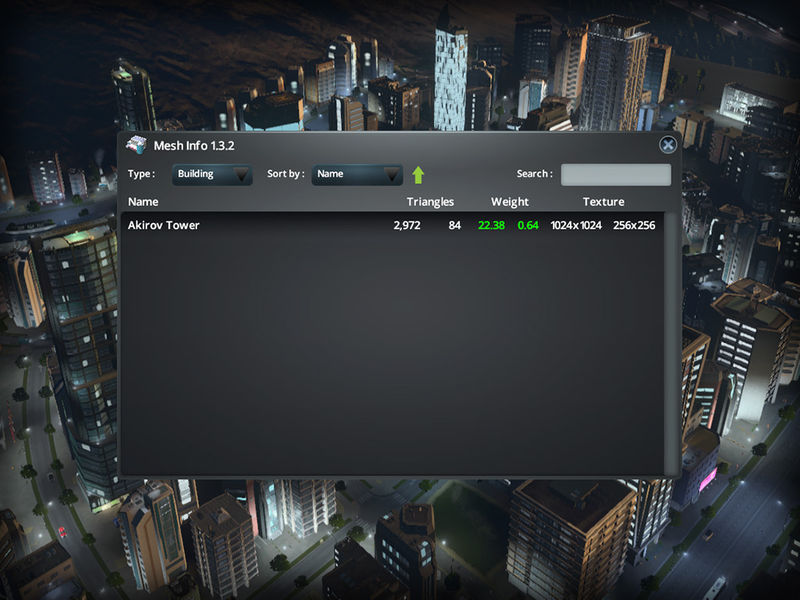
Task: Click the Mesh Info cube icon
Action: [x=136, y=145]
